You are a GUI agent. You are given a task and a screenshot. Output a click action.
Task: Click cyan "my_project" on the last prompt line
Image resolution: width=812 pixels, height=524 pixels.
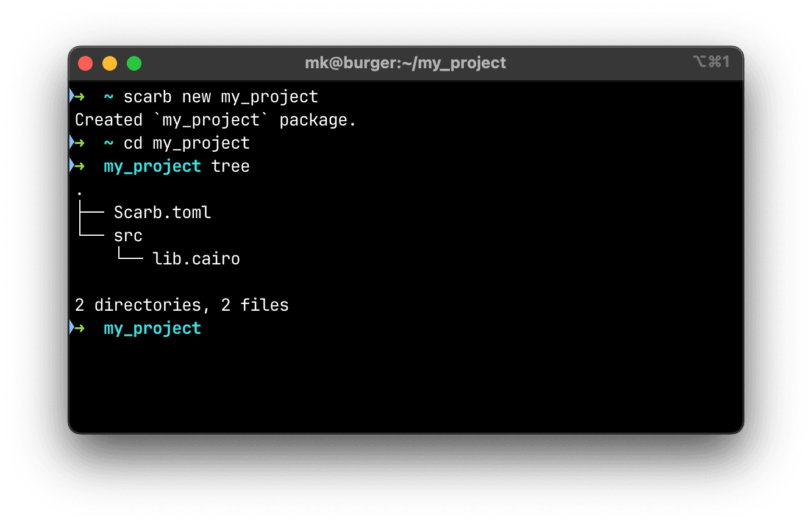pos(152,328)
